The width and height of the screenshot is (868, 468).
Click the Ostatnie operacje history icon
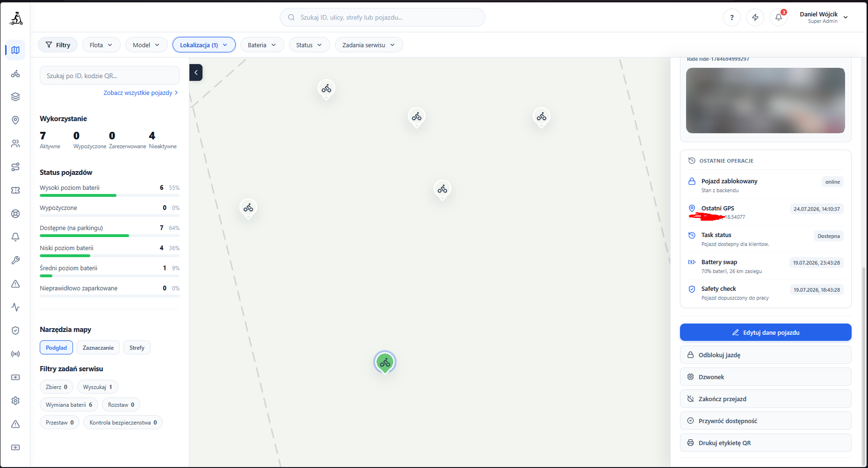coord(692,161)
